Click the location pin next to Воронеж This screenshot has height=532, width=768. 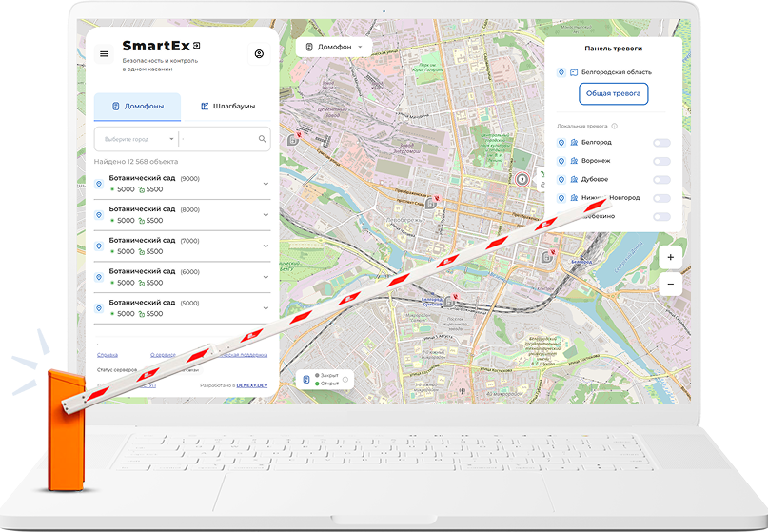click(x=561, y=161)
